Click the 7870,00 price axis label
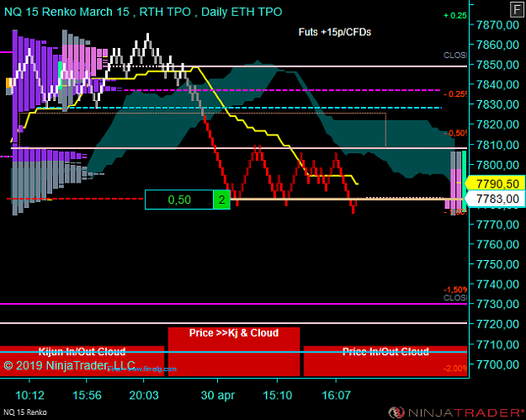Viewport: 526px width, 420px height. [x=498, y=24]
